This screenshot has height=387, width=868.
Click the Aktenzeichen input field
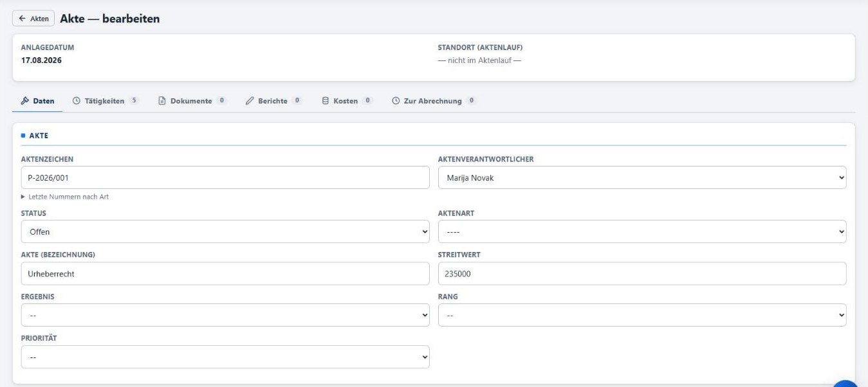click(x=225, y=178)
